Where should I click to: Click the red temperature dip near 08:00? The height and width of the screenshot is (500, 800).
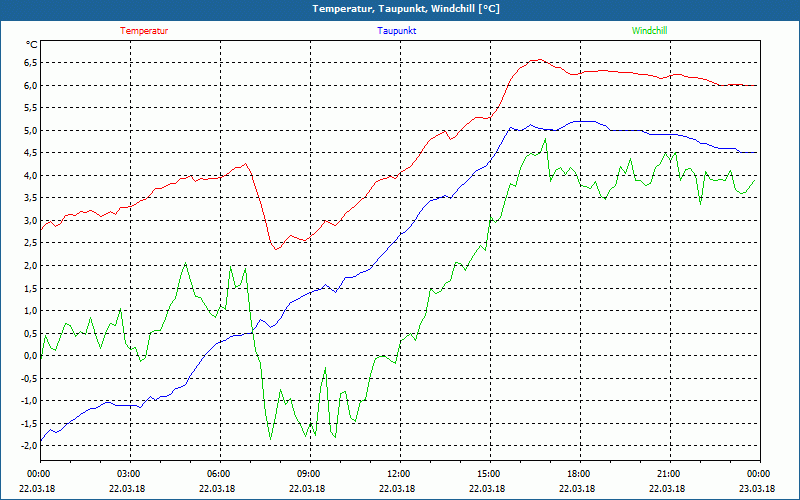[x=276, y=249]
